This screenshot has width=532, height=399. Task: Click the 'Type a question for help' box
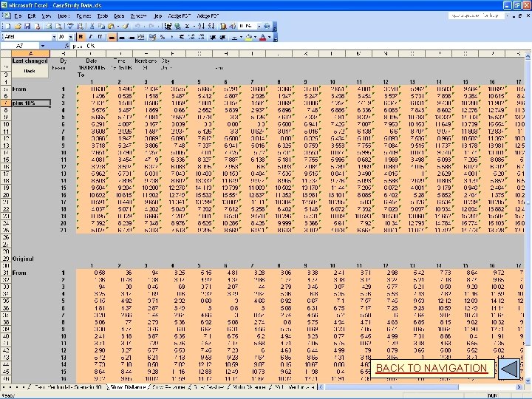coord(477,16)
